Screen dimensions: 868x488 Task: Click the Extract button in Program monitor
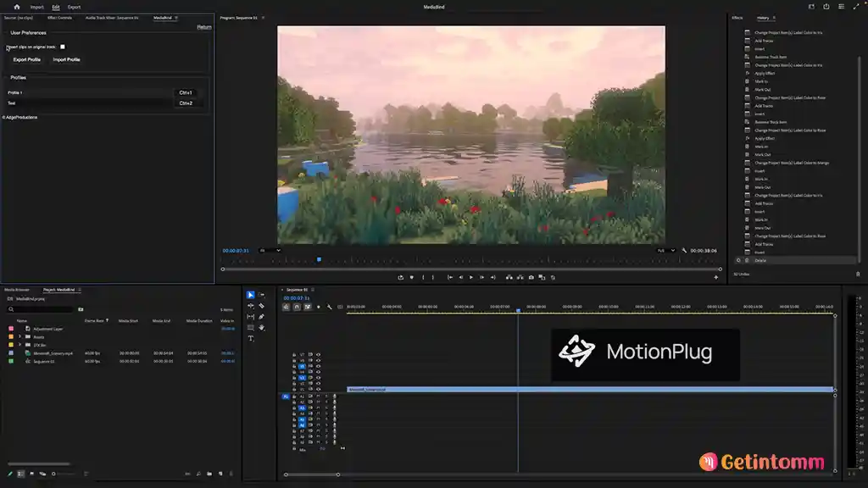pyautogui.click(x=520, y=277)
